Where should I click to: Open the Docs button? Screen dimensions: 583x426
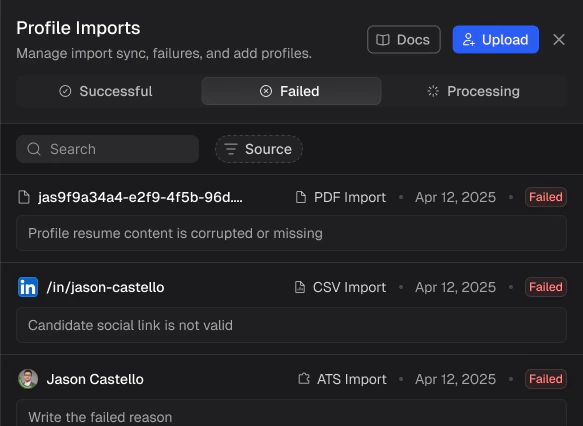403,39
